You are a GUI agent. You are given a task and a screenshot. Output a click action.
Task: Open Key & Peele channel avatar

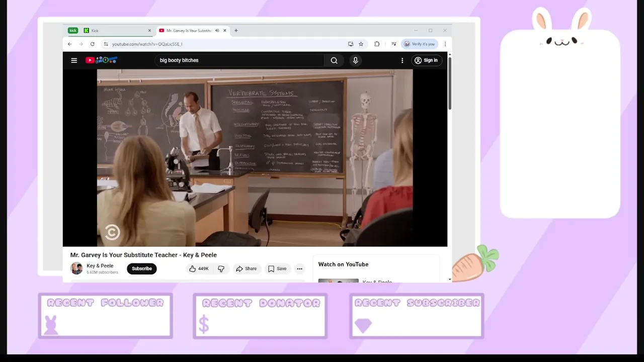click(x=76, y=268)
